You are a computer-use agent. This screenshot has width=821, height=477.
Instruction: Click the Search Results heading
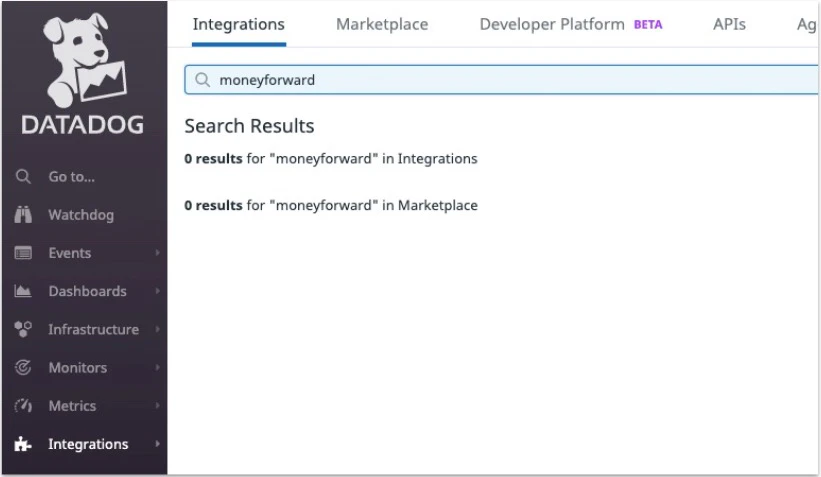(x=249, y=126)
